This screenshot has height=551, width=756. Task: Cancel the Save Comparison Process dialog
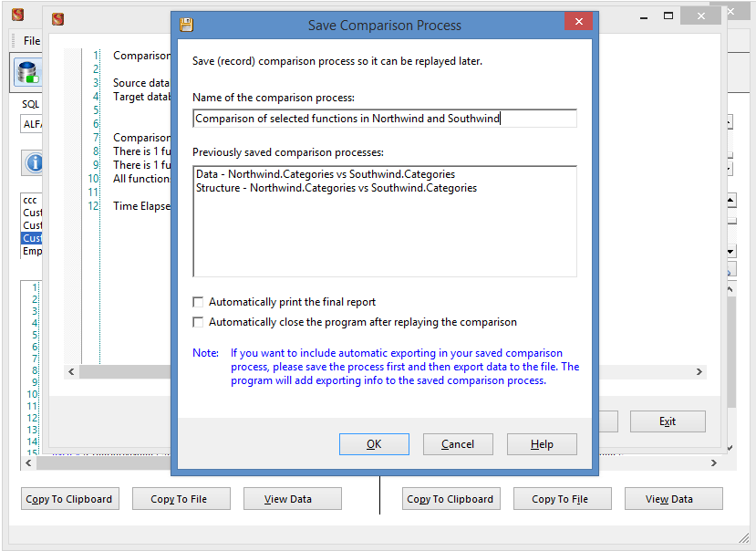458,444
